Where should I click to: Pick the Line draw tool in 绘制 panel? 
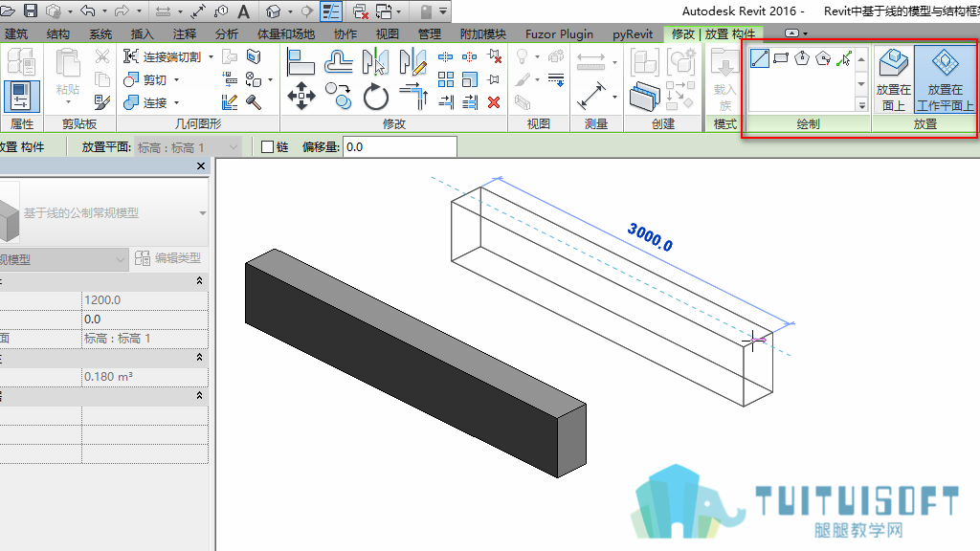[759, 58]
